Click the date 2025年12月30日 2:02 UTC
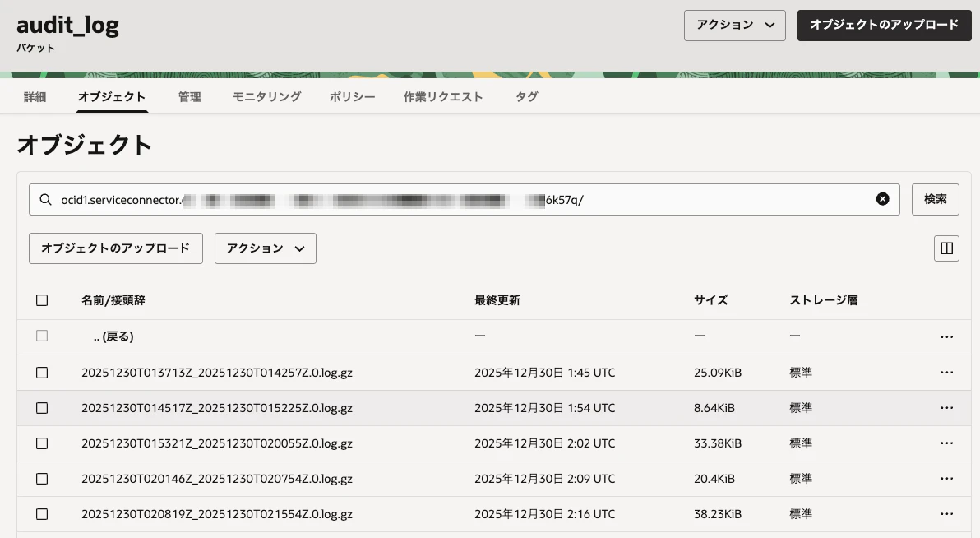Viewport: 980px width, 538px height. (544, 443)
